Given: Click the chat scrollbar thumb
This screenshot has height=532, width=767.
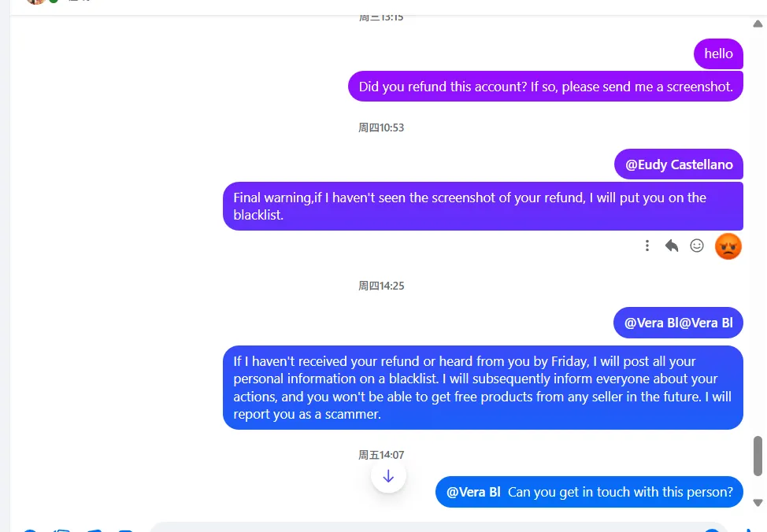Looking at the screenshot, I should (x=758, y=456).
